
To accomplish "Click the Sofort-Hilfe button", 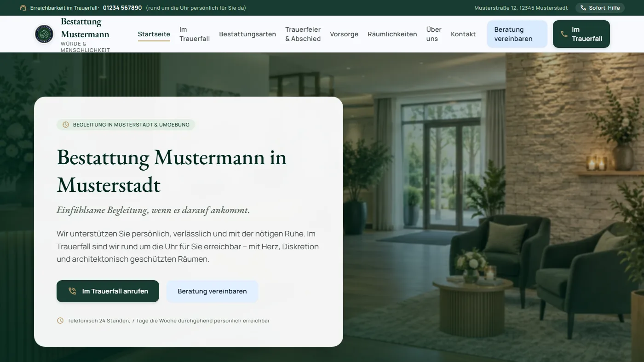I will (600, 8).
